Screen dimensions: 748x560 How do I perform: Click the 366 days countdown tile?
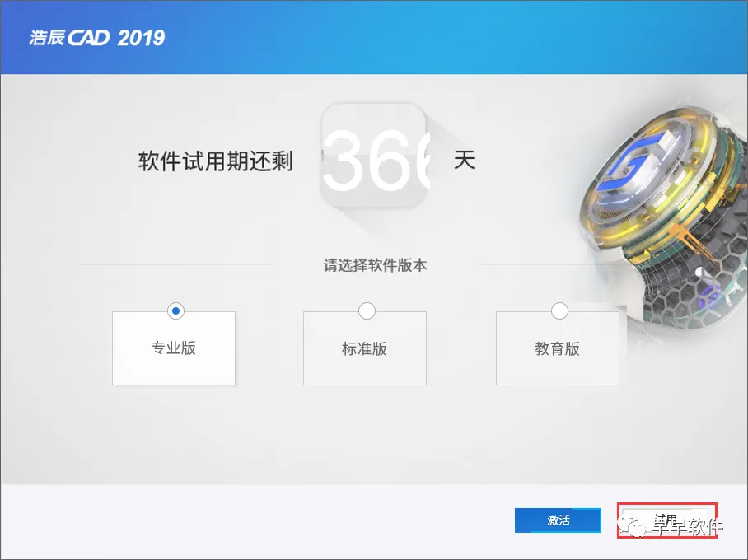click(373, 156)
